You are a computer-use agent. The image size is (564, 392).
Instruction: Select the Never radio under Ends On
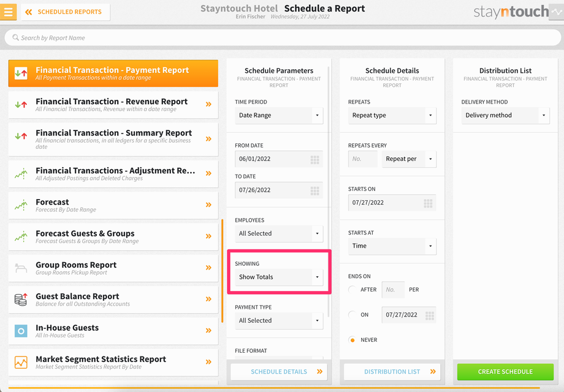click(352, 340)
